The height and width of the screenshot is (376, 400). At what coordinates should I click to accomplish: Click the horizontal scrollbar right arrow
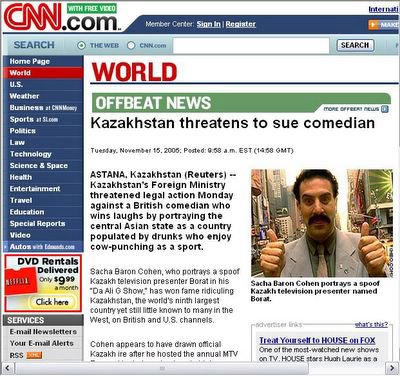click(x=391, y=368)
